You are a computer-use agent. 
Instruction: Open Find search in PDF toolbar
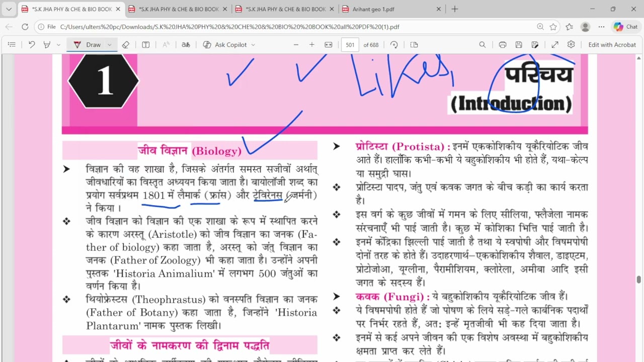[x=482, y=45]
